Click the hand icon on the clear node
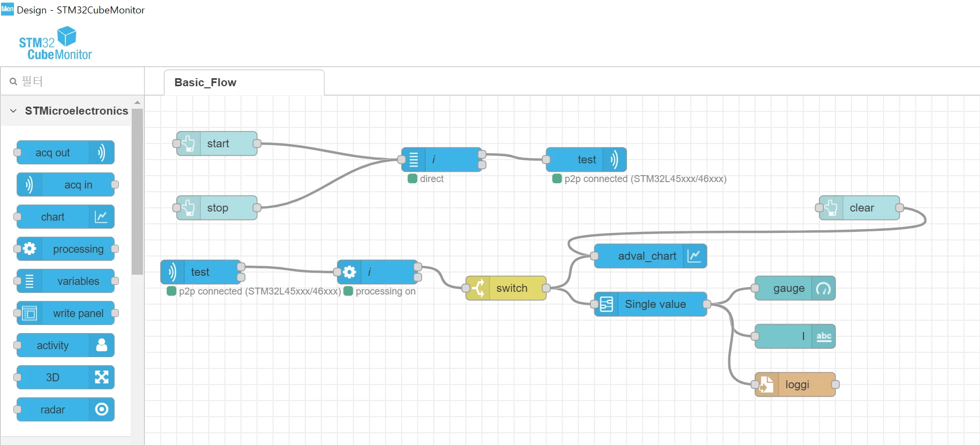The width and height of the screenshot is (980, 445). [x=831, y=208]
